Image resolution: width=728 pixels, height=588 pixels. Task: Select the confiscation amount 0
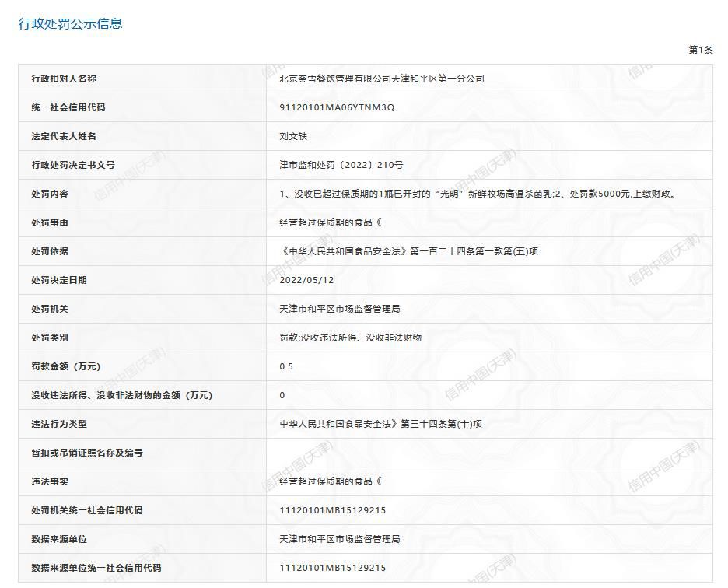tap(282, 395)
